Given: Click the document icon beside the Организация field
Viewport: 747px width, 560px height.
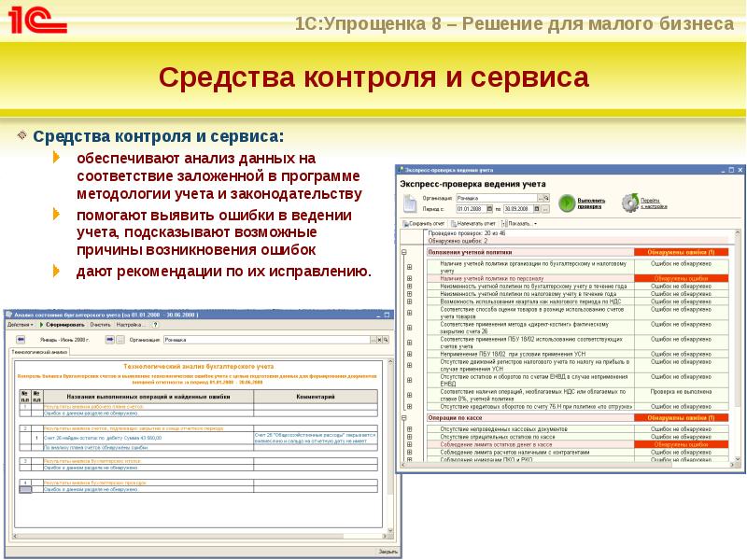Looking at the screenshot, I should tap(410, 203).
